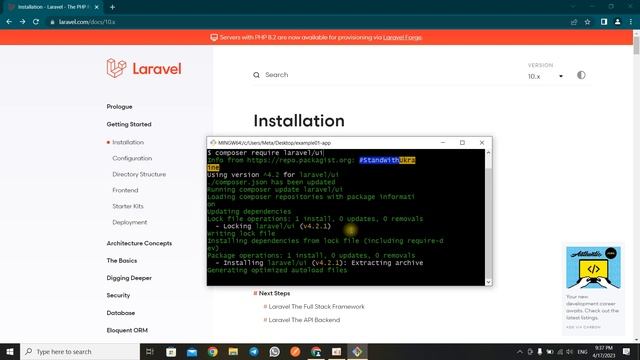
Task: Expand the Security section
Action: click(x=118, y=295)
